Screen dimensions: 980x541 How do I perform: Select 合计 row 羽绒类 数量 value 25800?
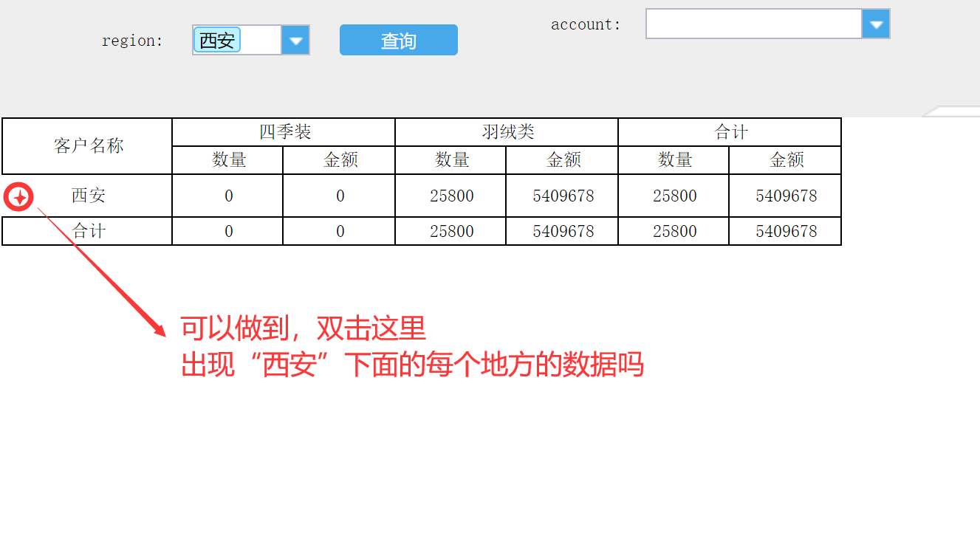pyautogui.click(x=450, y=231)
